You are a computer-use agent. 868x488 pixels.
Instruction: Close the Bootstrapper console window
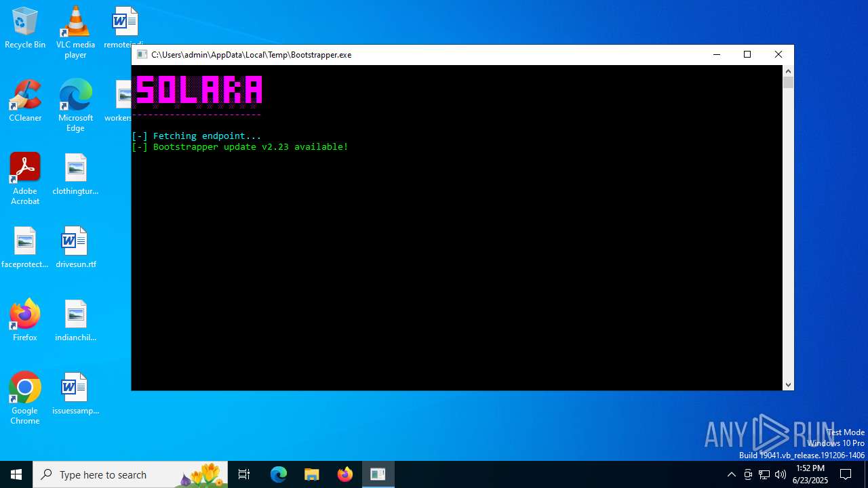coord(778,55)
